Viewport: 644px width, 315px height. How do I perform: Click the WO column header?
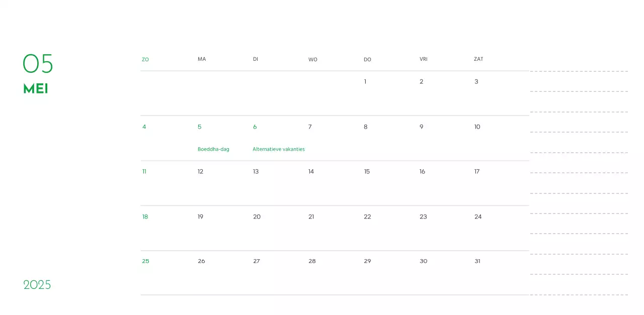click(x=312, y=59)
